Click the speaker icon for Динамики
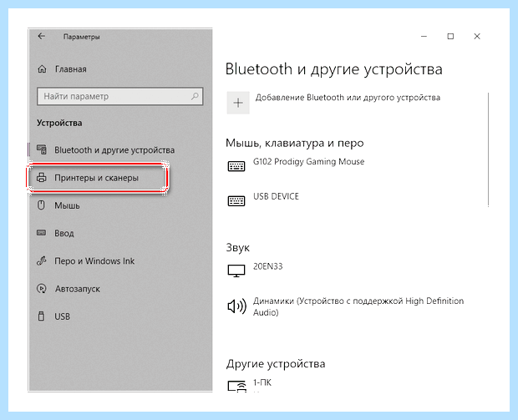518x420 pixels. click(x=236, y=306)
